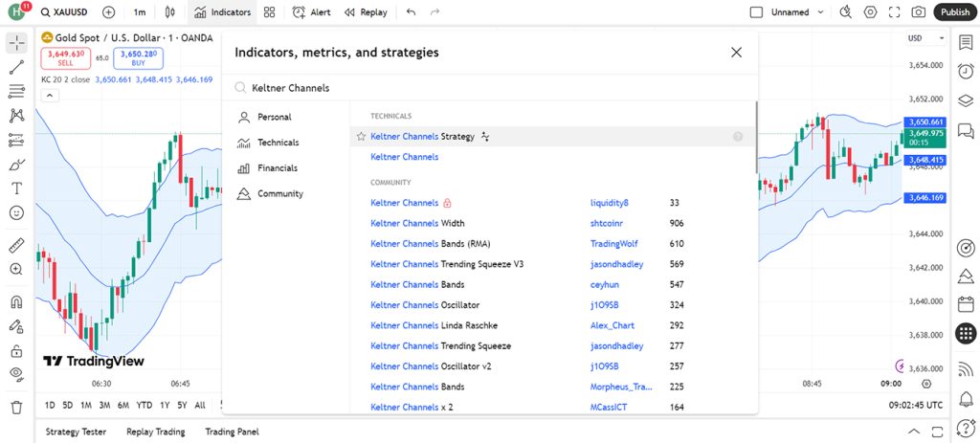Activate the ruler measure tool

[x=17, y=245]
